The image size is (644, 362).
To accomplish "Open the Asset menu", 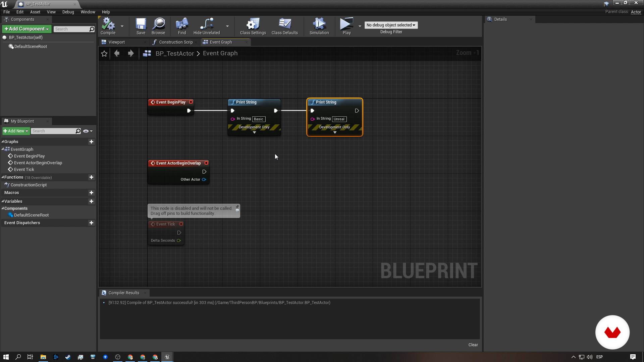I will (x=35, y=12).
